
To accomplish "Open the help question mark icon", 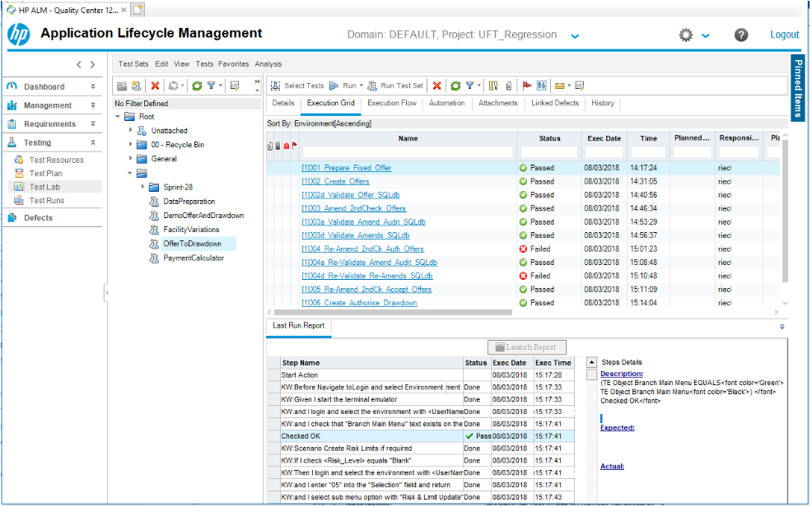I will [741, 35].
